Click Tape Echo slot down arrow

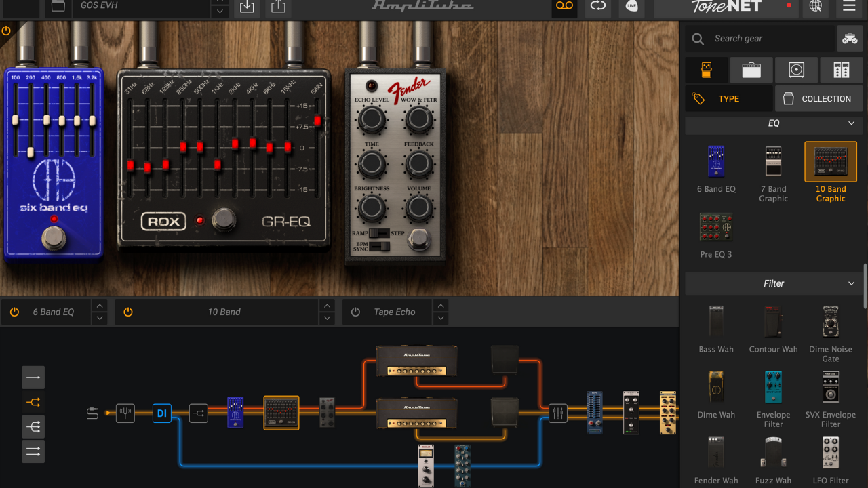click(x=441, y=319)
